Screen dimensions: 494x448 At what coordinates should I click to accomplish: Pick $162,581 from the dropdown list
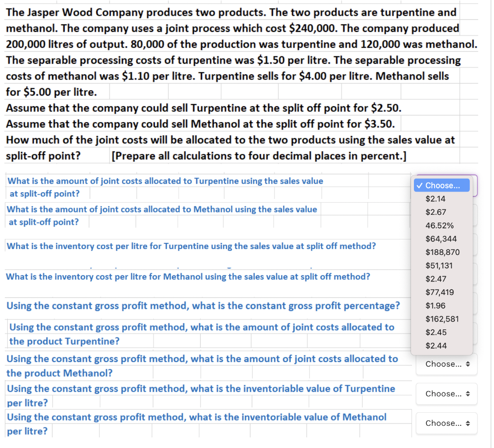tap(443, 320)
